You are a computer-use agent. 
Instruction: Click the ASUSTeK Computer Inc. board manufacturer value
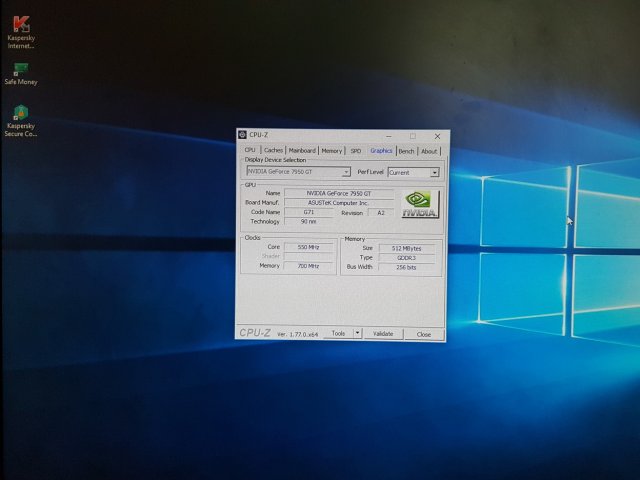[339, 203]
